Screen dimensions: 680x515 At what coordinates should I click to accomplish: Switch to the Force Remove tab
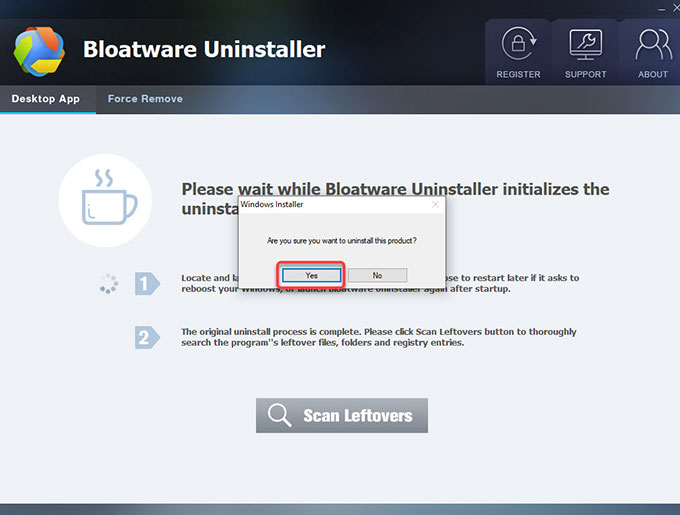point(145,99)
